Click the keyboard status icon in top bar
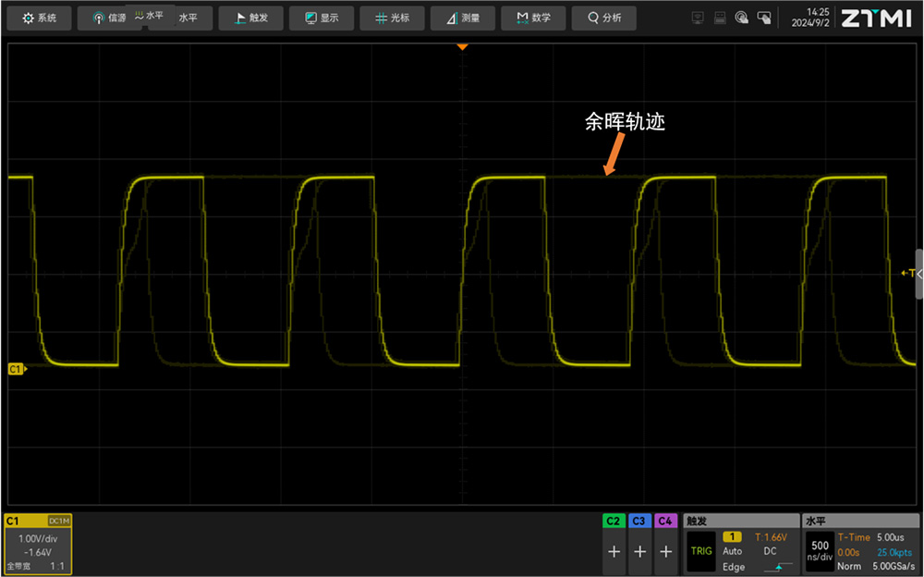Screen dimensions: 924x577 click(720, 18)
